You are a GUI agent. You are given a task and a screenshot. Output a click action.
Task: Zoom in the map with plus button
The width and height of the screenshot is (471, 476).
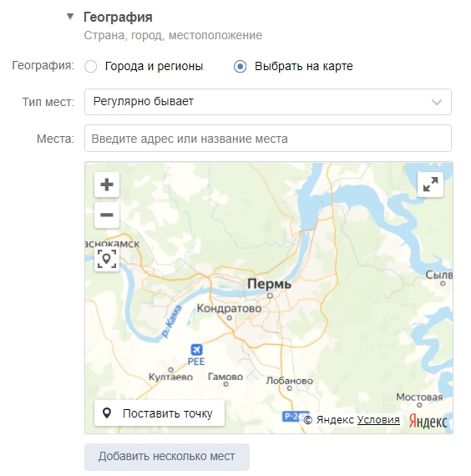pos(107,185)
